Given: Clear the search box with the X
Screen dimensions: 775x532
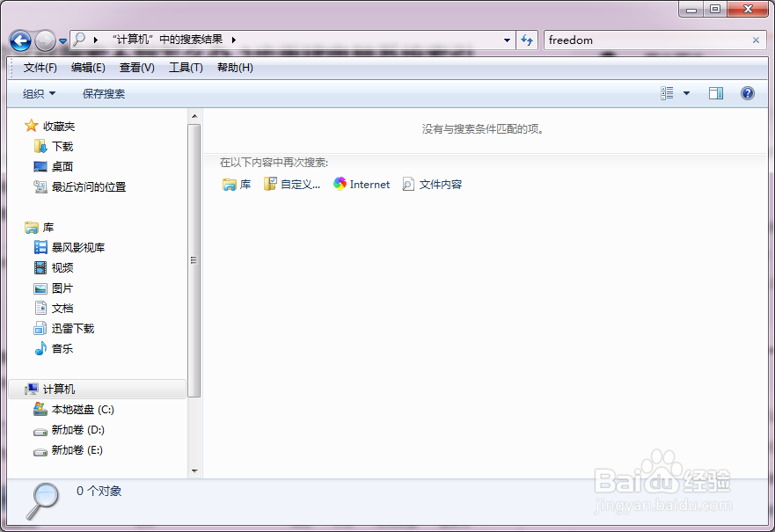Looking at the screenshot, I should coord(756,40).
